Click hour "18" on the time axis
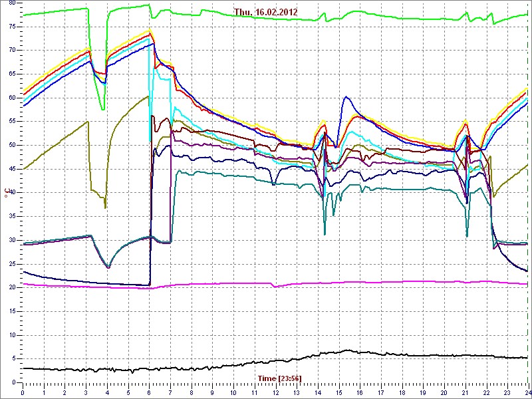This screenshot has height=399, width=532. 402,392
